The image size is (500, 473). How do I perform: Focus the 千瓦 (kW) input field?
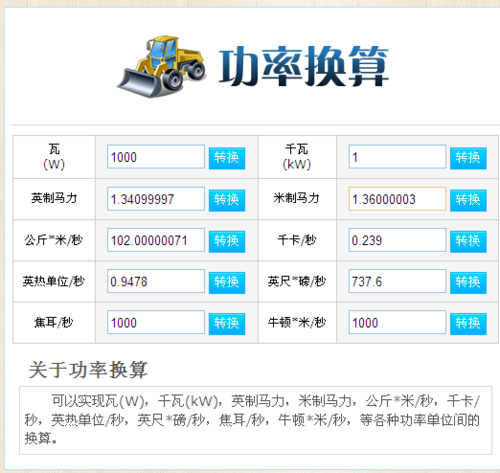397,157
